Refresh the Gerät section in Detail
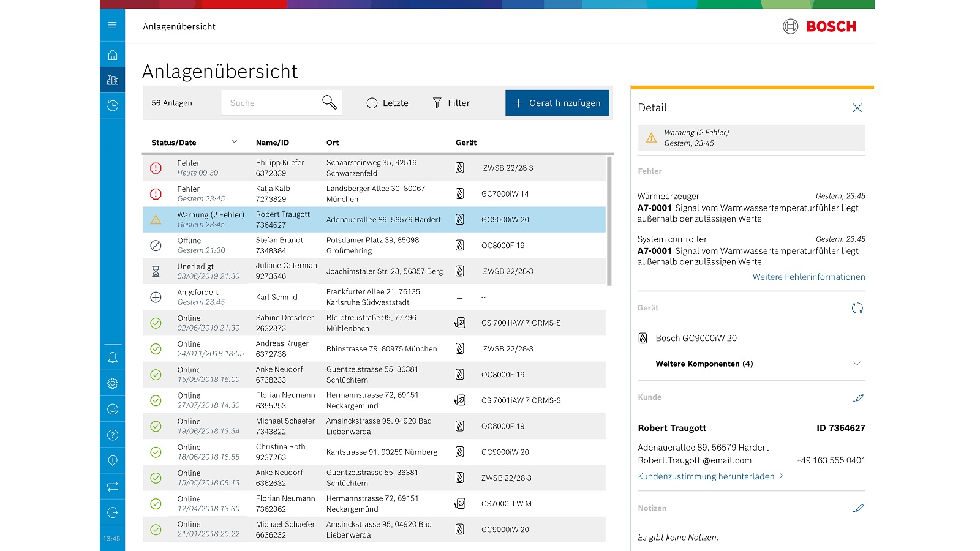 857,308
